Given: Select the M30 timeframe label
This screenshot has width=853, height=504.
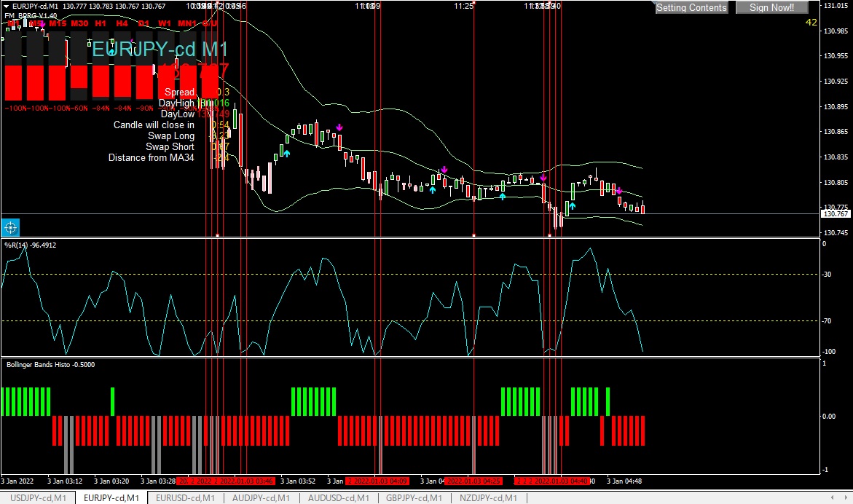Looking at the screenshot, I should click(x=79, y=23).
